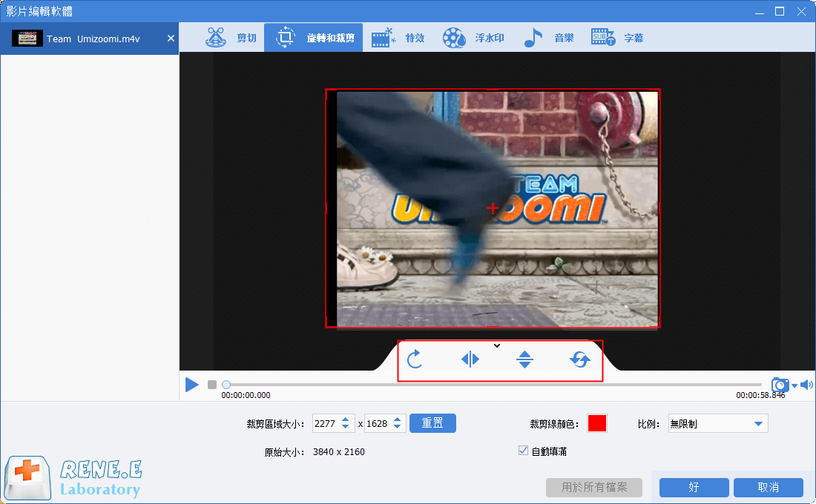Close the Team Umizoomi.m4v file entry

click(171, 39)
